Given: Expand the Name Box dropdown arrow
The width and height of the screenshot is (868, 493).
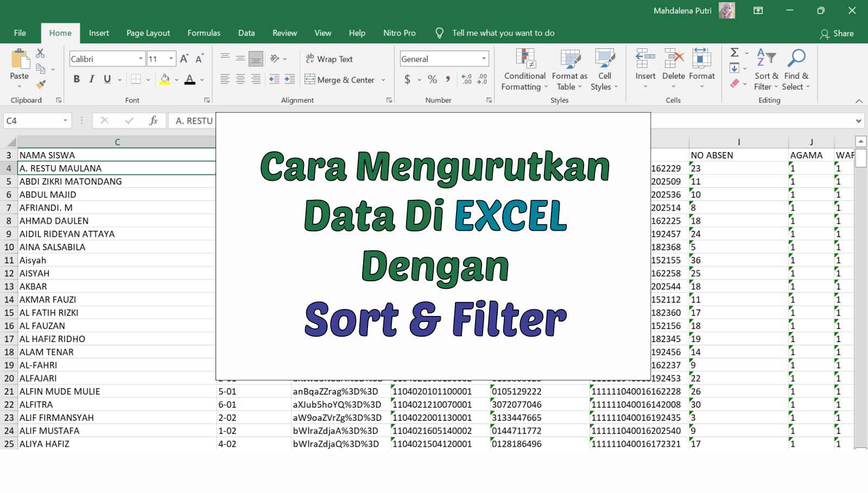Looking at the screenshot, I should pos(65,121).
